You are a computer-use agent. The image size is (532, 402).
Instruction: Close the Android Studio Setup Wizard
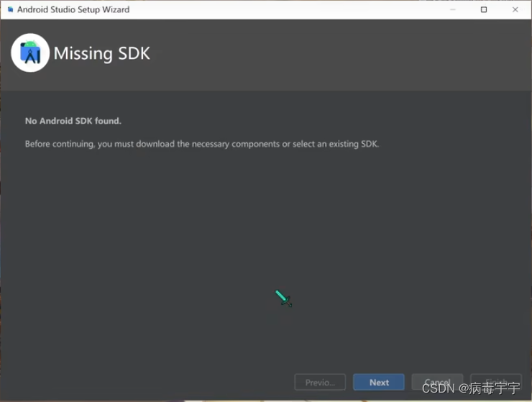tap(515, 9)
